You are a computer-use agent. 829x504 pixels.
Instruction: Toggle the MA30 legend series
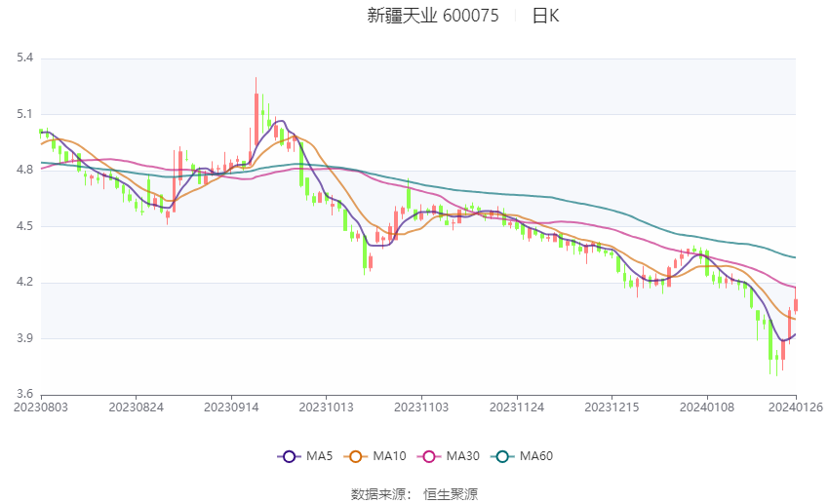click(x=449, y=456)
